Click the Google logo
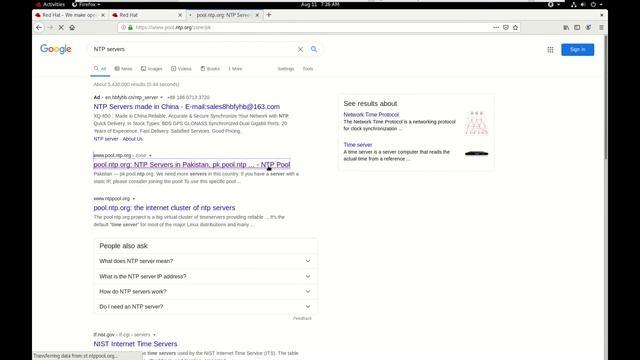This screenshot has height=360, width=640. click(56, 49)
